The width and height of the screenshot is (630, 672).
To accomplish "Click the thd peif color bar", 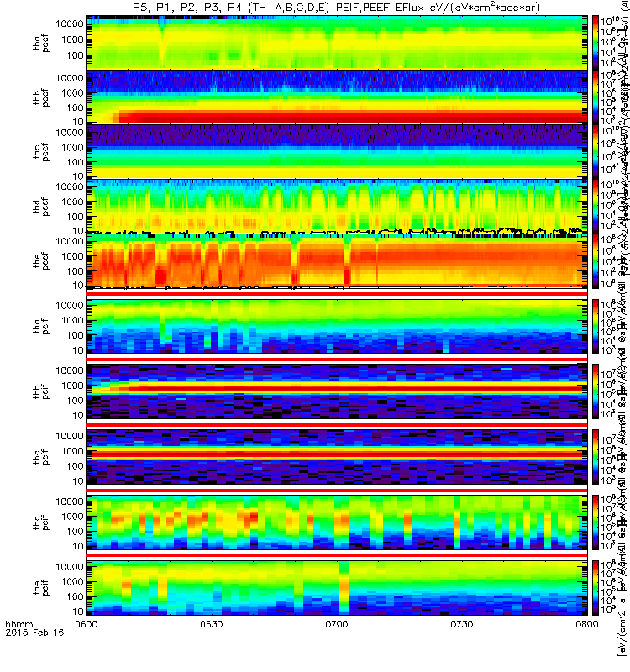I will 596,522.
